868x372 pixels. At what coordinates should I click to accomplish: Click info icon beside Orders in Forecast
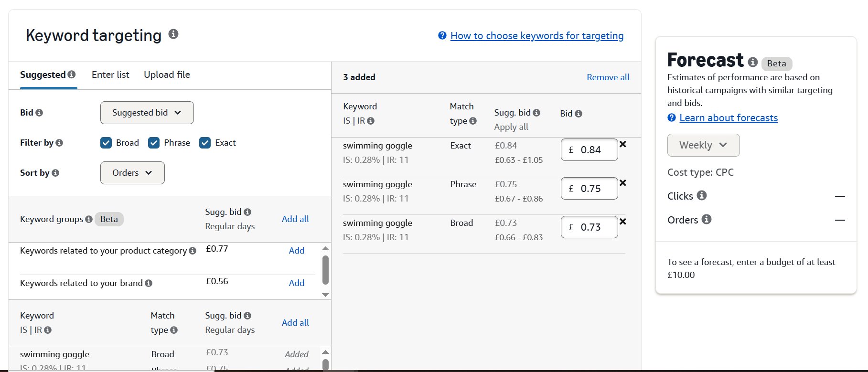(707, 219)
